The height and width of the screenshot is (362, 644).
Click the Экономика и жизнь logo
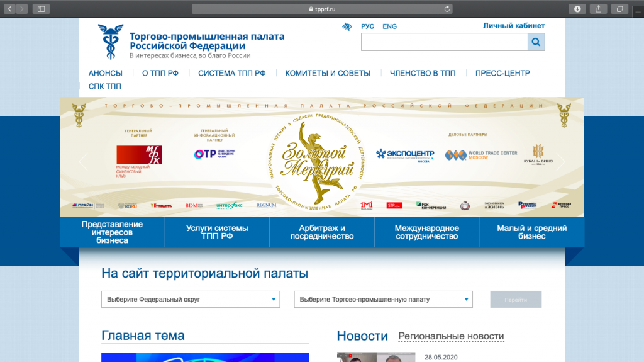pyautogui.click(x=494, y=205)
